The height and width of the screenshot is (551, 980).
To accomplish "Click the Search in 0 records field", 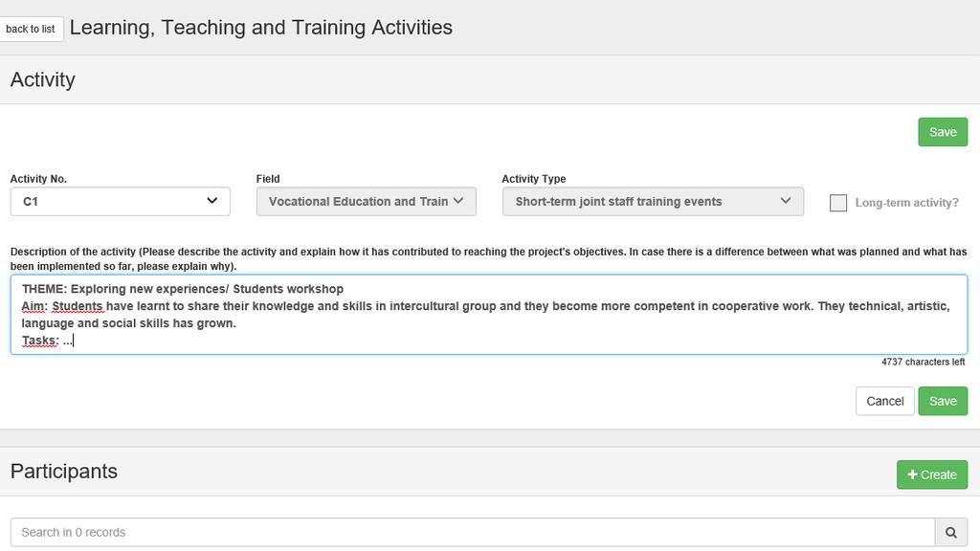I will pos(473,532).
